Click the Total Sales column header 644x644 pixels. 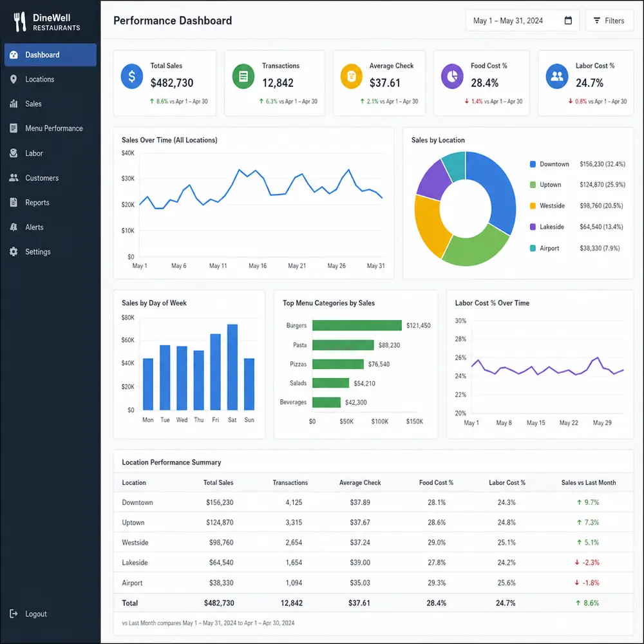(218, 482)
